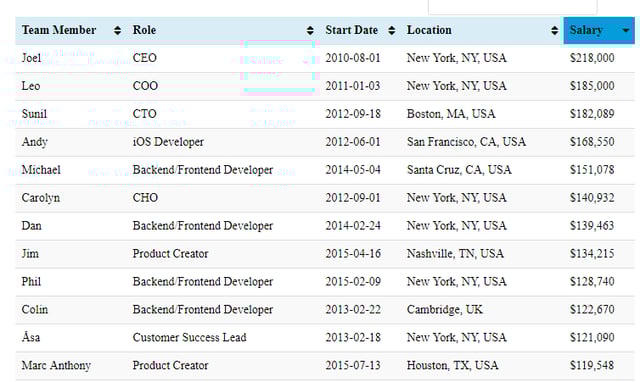Screen dimensions: 640x382
Task: Sort by Team Member column arrows
Action: click(x=118, y=31)
